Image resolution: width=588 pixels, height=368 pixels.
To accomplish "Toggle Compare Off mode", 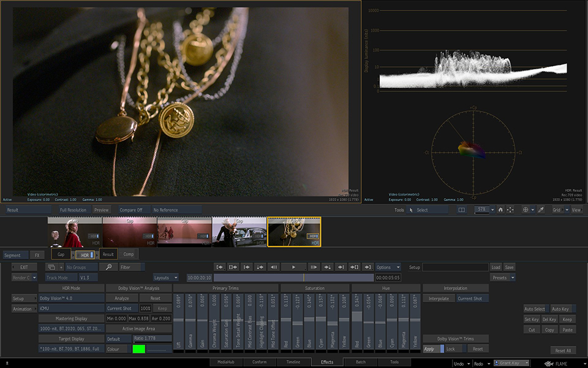I will [x=134, y=210].
